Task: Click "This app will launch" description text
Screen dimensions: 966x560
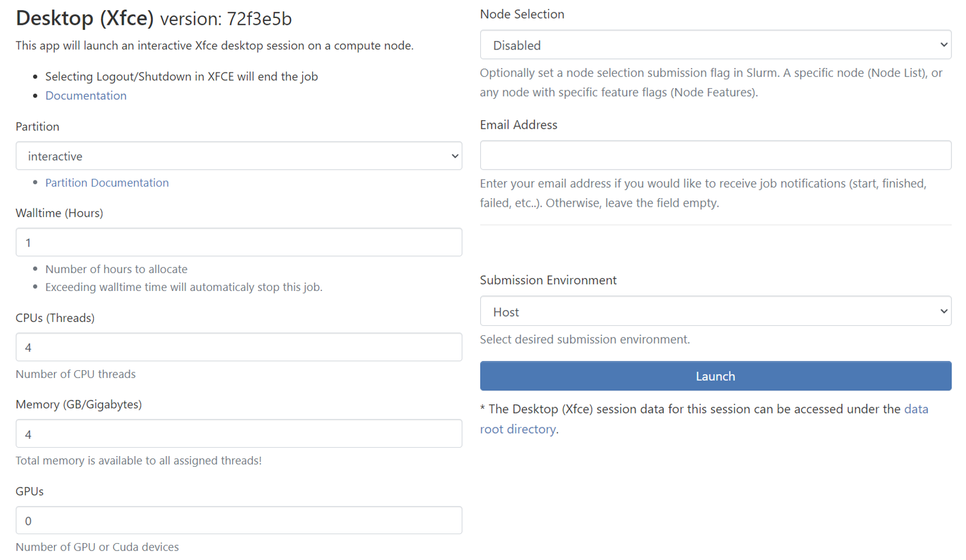Action: (215, 45)
